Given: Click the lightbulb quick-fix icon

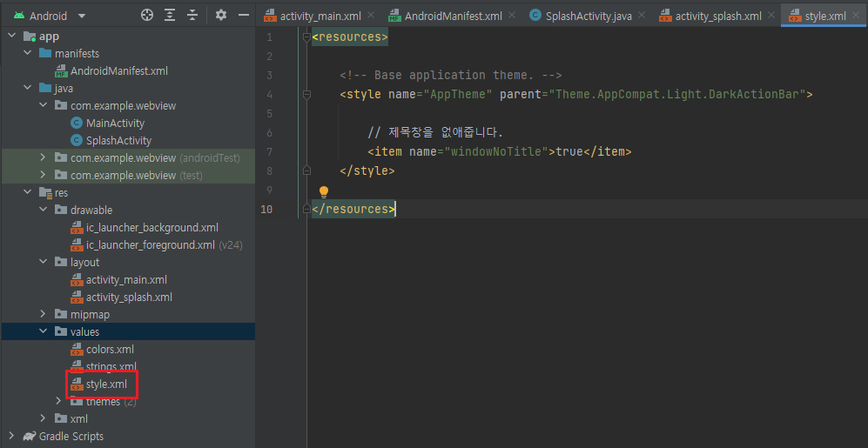Looking at the screenshot, I should coord(324,192).
